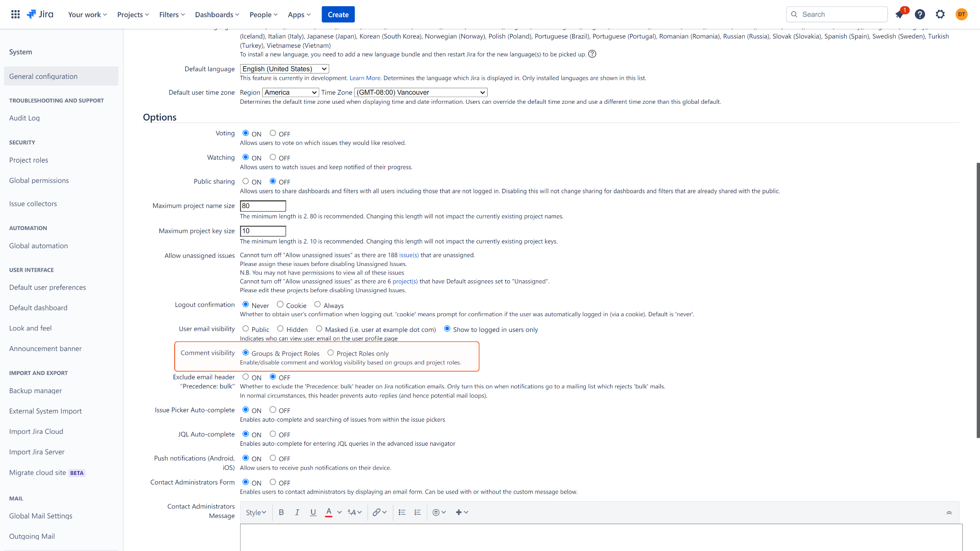Turn Voting OFF

(x=273, y=133)
